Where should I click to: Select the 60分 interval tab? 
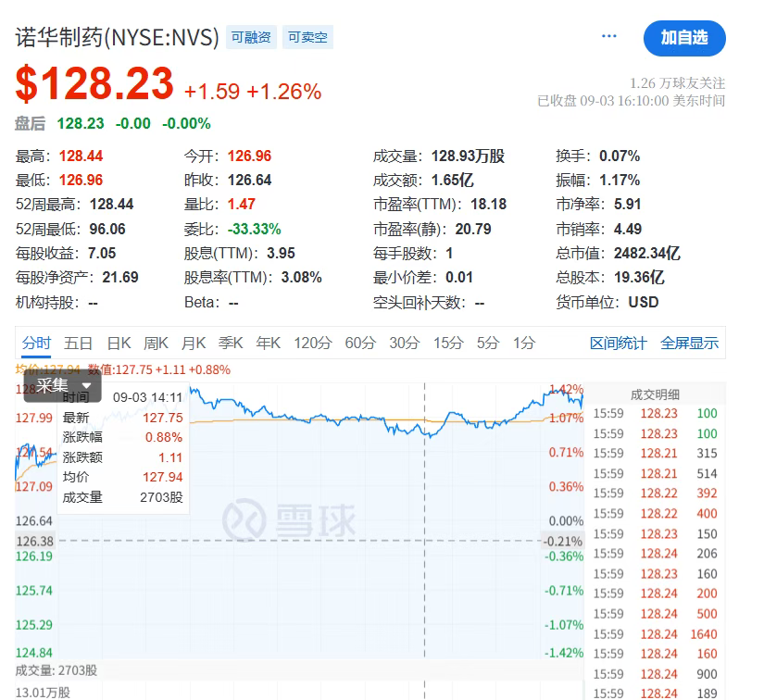[360, 343]
